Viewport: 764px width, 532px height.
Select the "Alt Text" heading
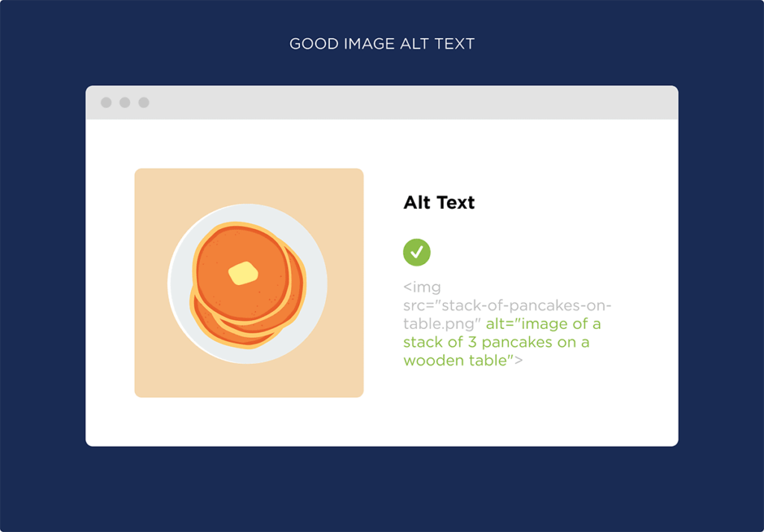click(439, 202)
